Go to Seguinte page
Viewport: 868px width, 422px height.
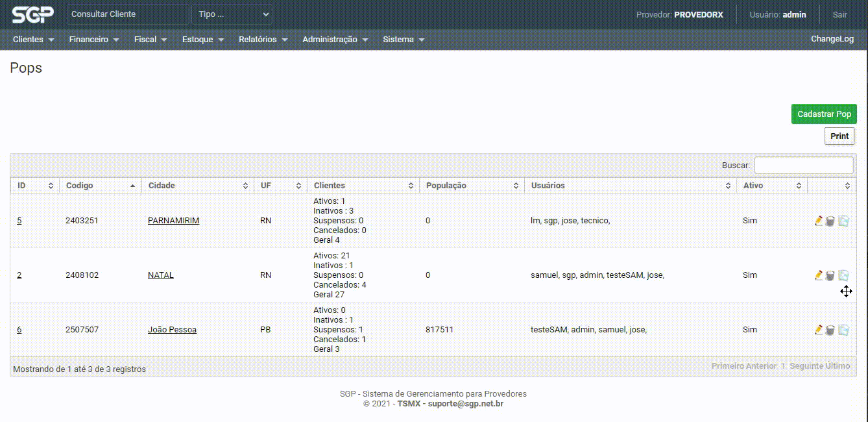806,366
